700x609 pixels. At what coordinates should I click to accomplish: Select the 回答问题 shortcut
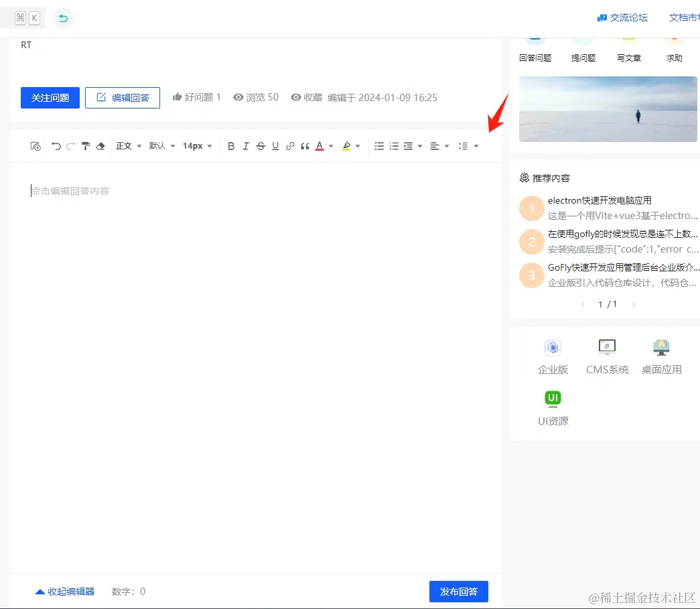pyautogui.click(x=535, y=50)
